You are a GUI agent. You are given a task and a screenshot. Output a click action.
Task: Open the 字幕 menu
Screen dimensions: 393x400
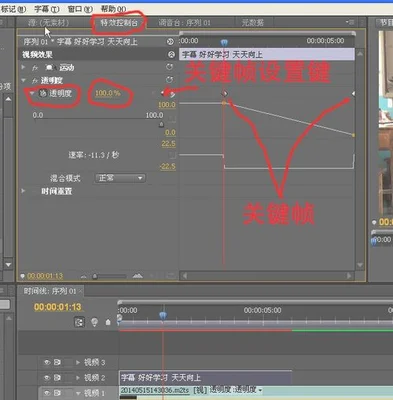point(47,9)
